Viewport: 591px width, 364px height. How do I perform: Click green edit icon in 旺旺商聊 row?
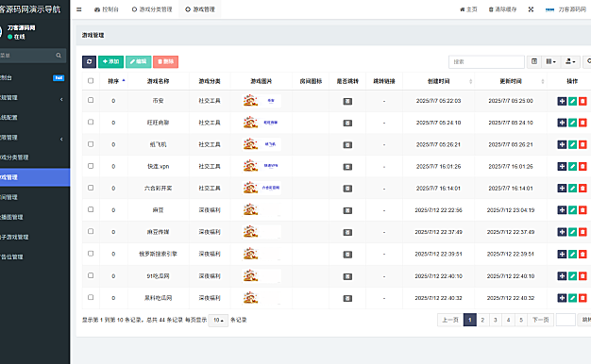(x=572, y=123)
